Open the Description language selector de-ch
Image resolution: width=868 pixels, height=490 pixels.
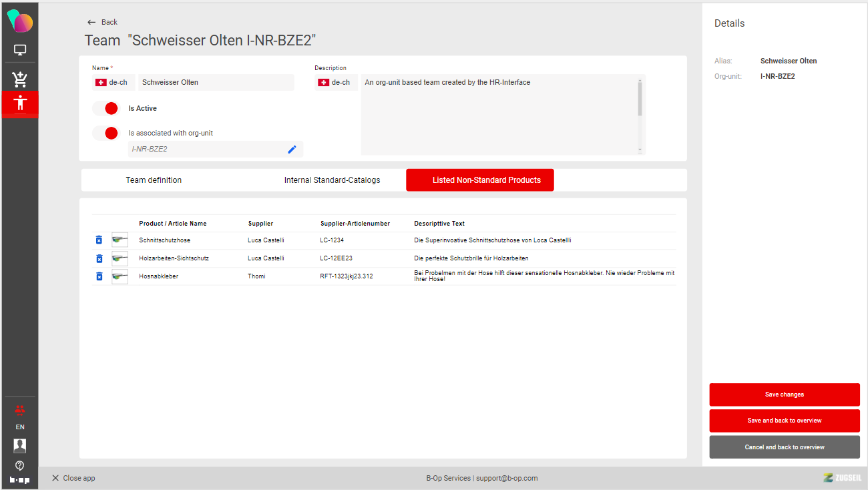coord(336,83)
